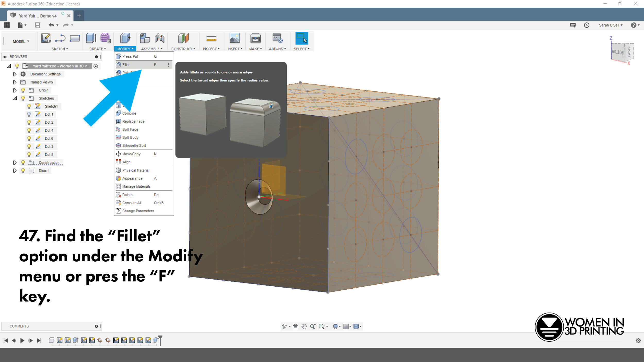Choose Combine in Modify menu
644x362 pixels.
143,113
